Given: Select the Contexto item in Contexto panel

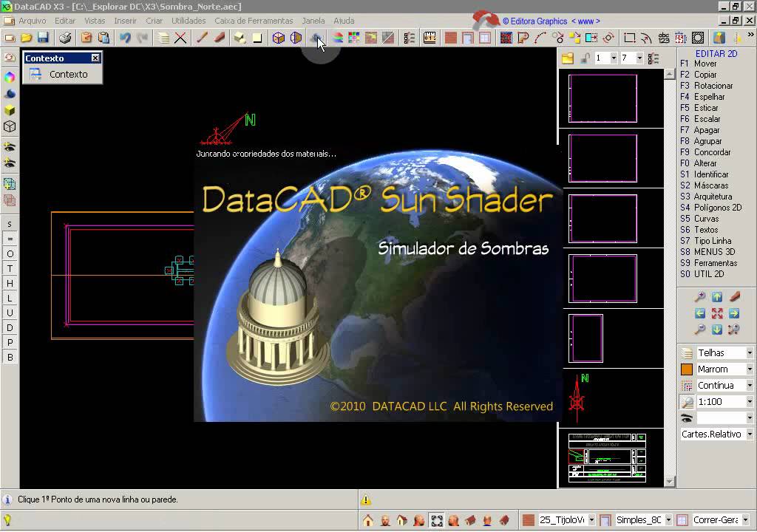Looking at the screenshot, I should 62,75.
